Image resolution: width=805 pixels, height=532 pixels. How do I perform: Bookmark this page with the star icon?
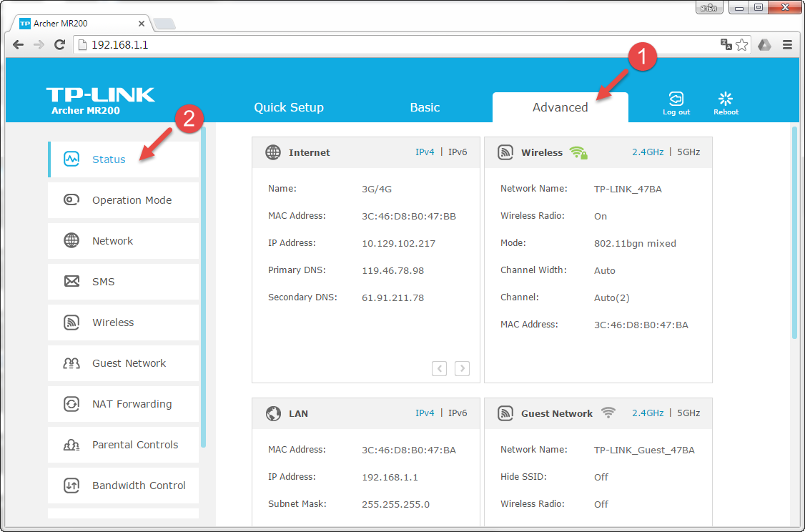[741, 44]
